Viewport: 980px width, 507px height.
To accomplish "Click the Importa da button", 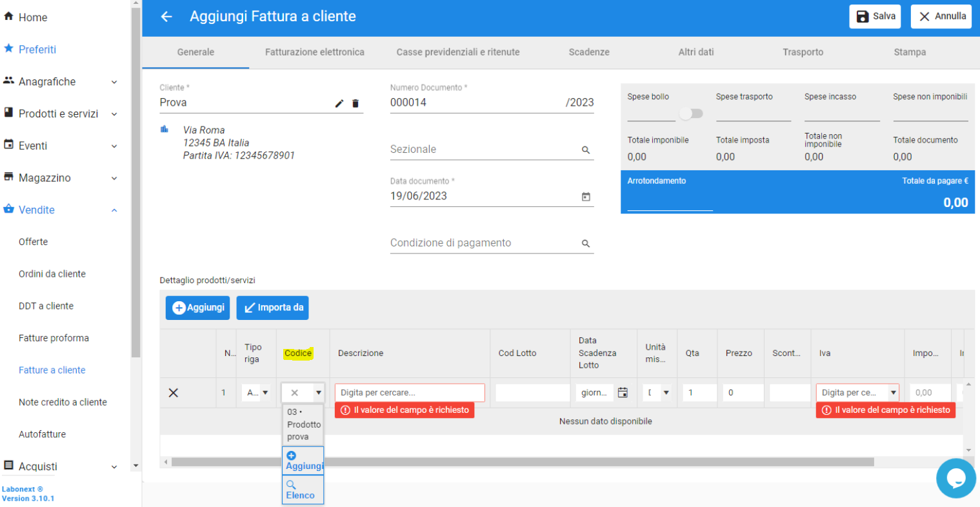I will pos(272,308).
